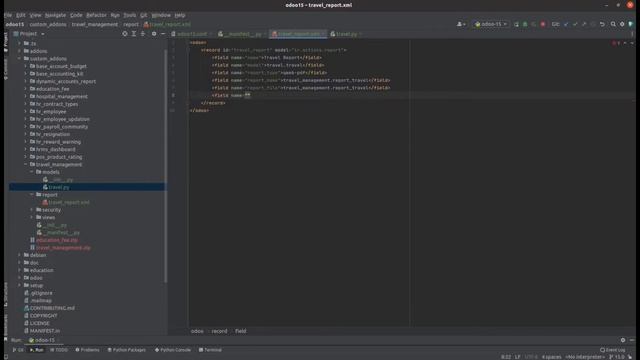
Task: Click the red stop button
Action: point(543,24)
